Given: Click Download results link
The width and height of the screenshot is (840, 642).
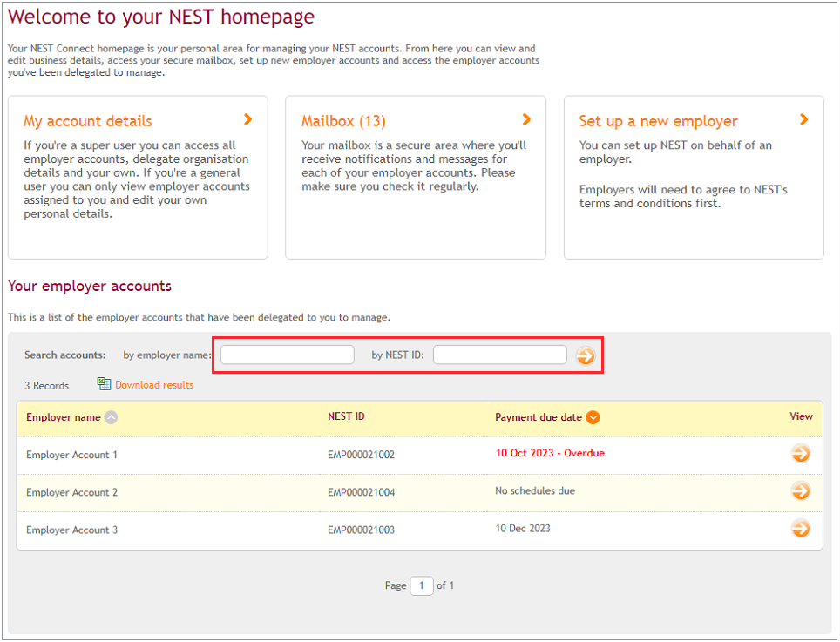Looking at the screenshot, I should click(154, 385).
